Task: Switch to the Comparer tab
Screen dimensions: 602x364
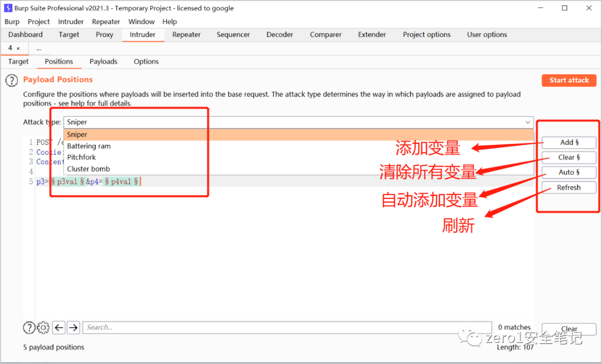Action: click(326, 35)
